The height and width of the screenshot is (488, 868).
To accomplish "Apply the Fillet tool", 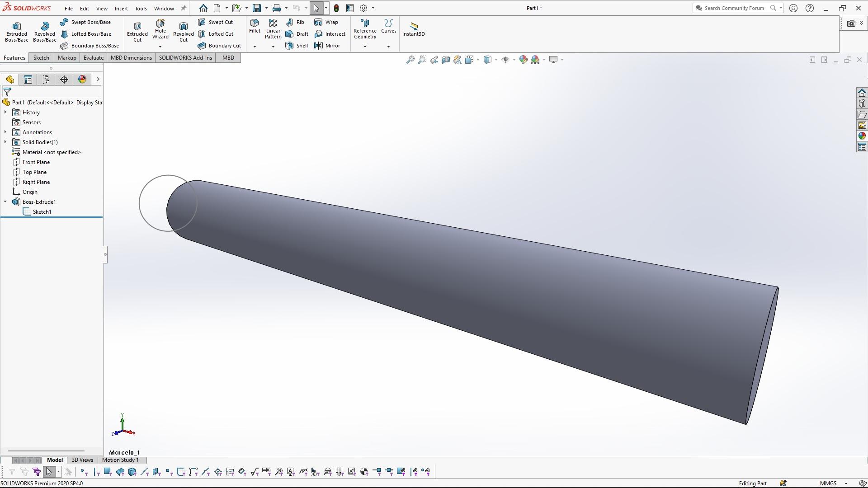I will pos(255,26).
